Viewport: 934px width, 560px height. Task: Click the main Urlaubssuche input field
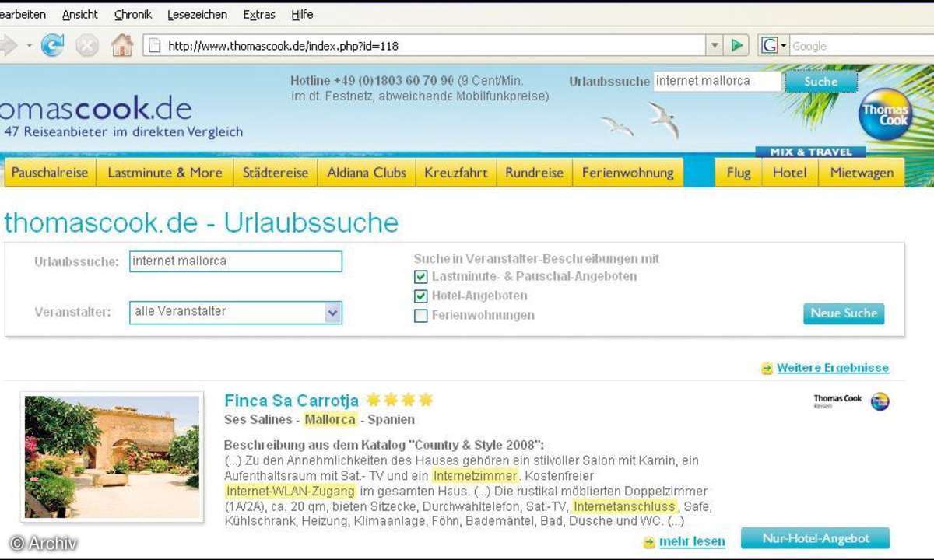tap(236, 261)
